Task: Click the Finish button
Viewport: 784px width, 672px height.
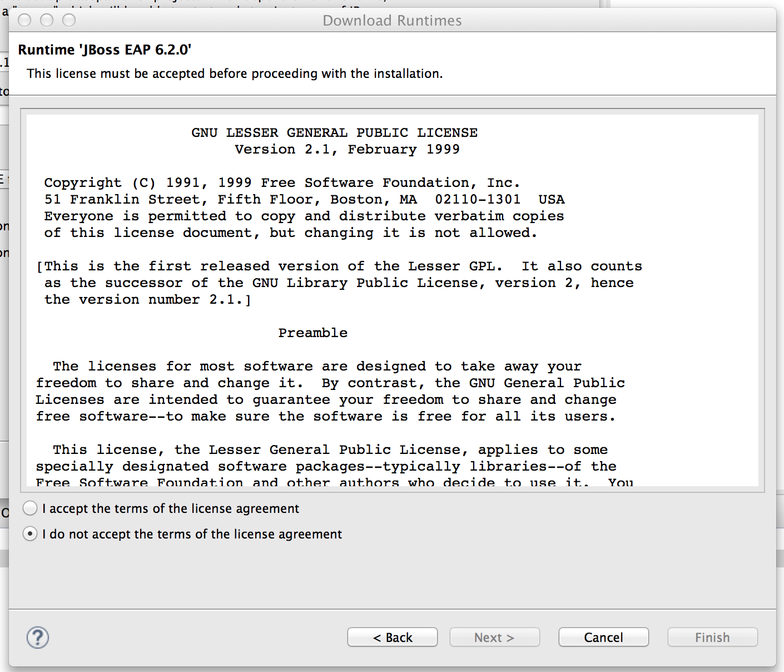Action: pyautogui.click(x=713, y=638)
